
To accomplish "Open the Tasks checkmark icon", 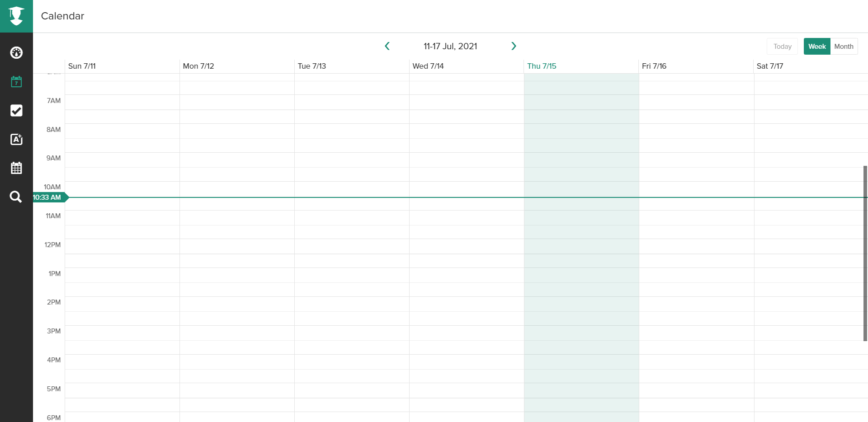I will tap(16, 111).
